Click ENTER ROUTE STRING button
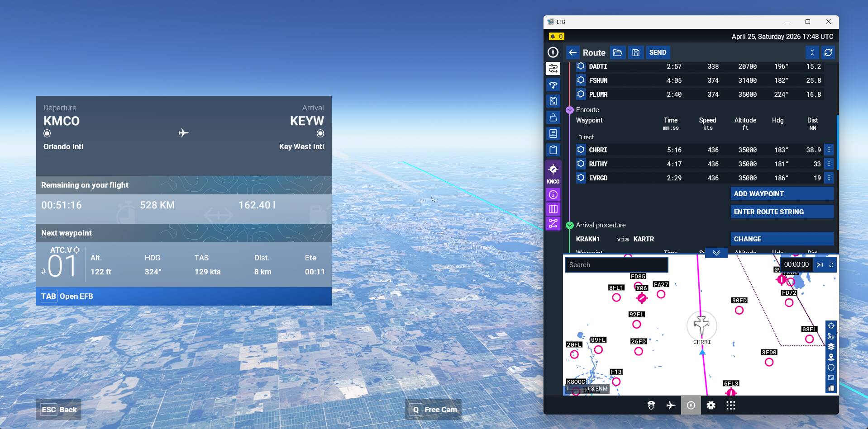 click(x=782, y=212)
